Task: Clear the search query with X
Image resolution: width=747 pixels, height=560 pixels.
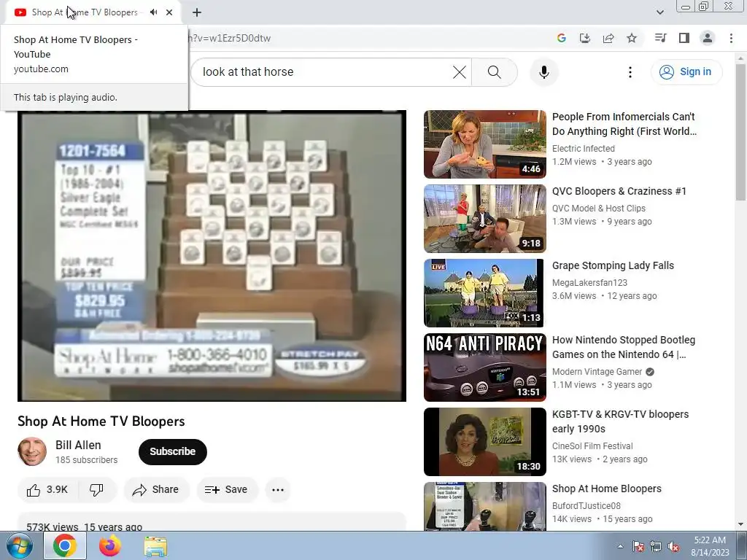Action: (460, 72)
